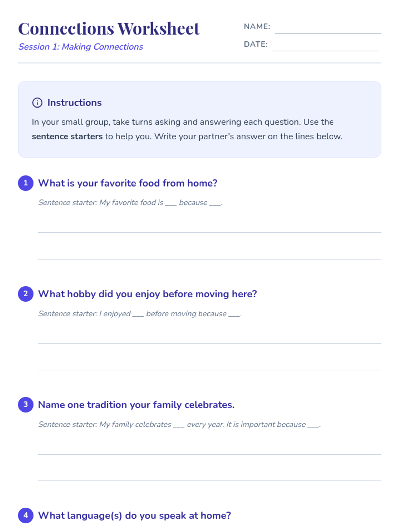
Task: Click the 'My family celebrates' sentence starter
Action: click(x=179, y=424)
